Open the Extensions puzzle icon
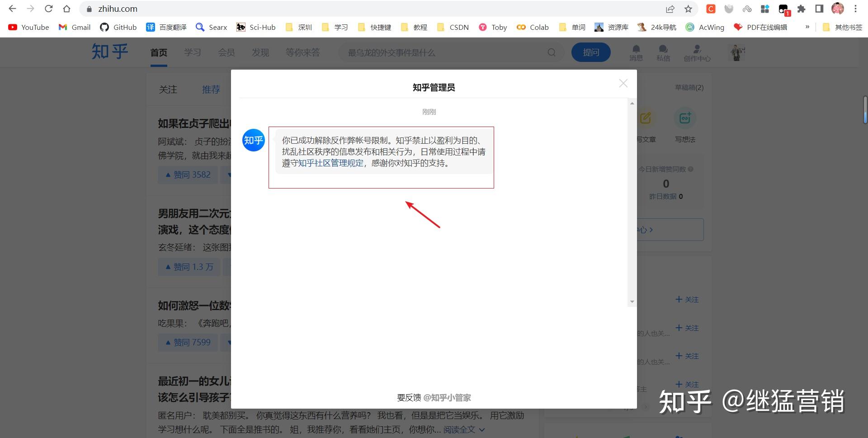This screenshot has width=868, height=438. pos(801,9)
